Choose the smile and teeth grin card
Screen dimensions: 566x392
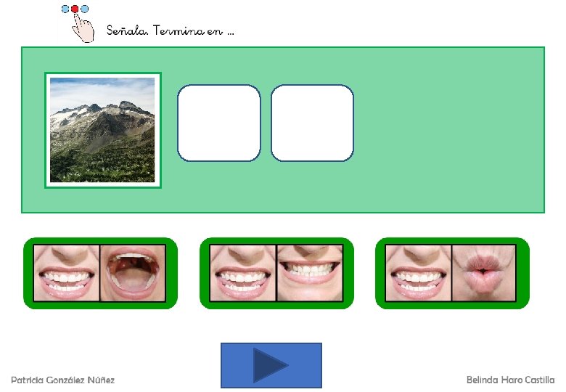276,273
